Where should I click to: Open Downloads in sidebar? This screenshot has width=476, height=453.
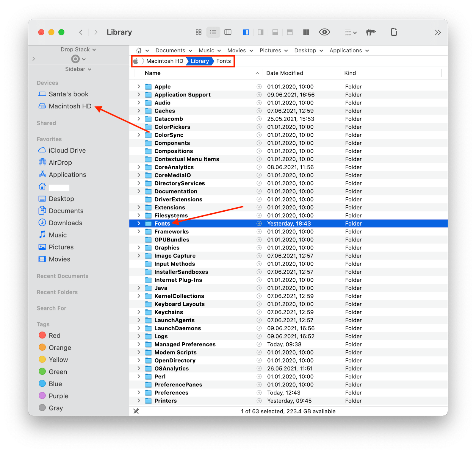tap(60, 223)
